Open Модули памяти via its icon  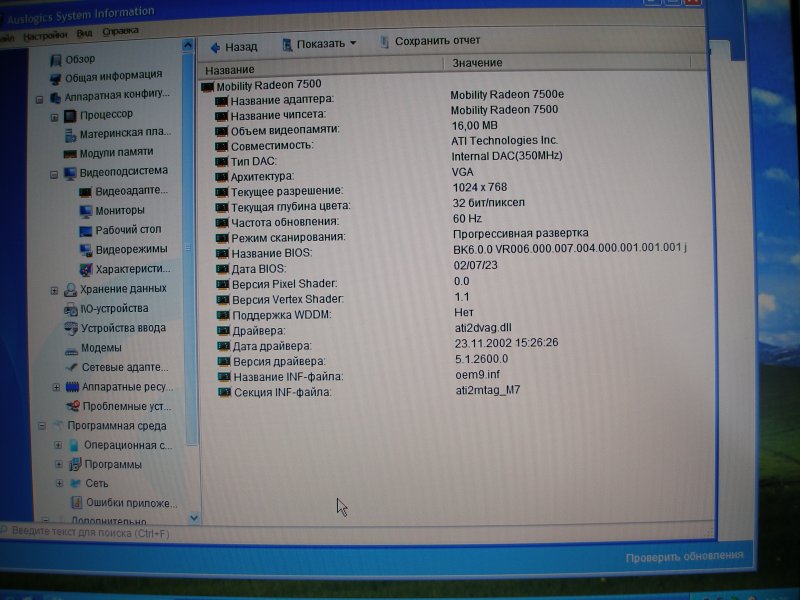click(x=70, y=153)
